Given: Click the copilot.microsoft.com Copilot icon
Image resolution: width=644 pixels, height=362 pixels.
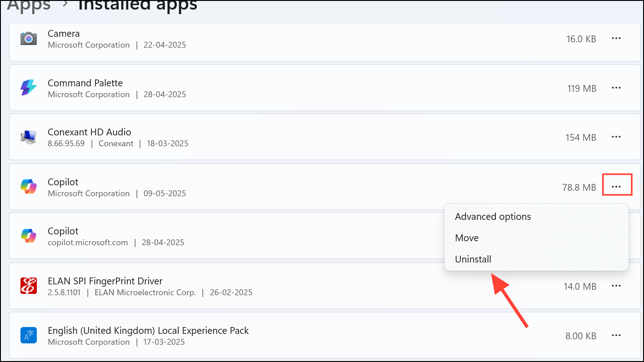Looking at the screenshot, I should click(29, 235).
